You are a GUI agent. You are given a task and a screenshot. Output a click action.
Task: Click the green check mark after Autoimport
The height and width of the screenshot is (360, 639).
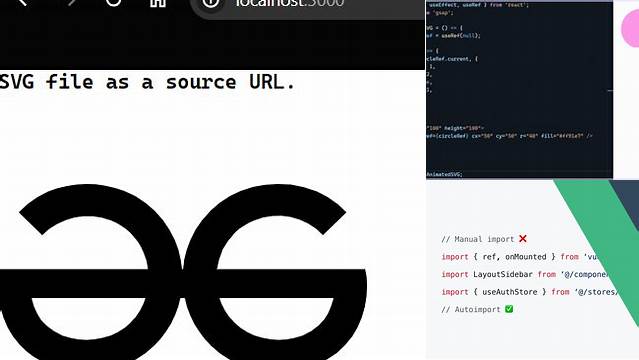click(509, 309)
